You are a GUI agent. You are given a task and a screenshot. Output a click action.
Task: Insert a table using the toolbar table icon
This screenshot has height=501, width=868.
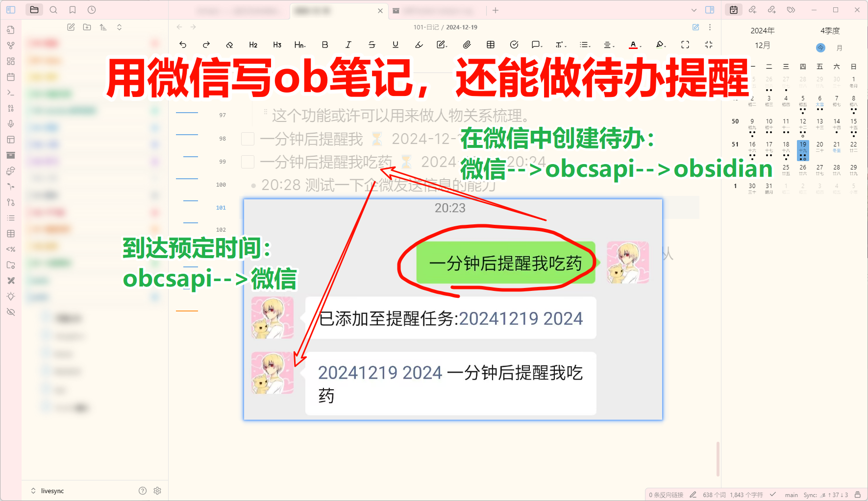pyautogui.click(x=490, y=45)
